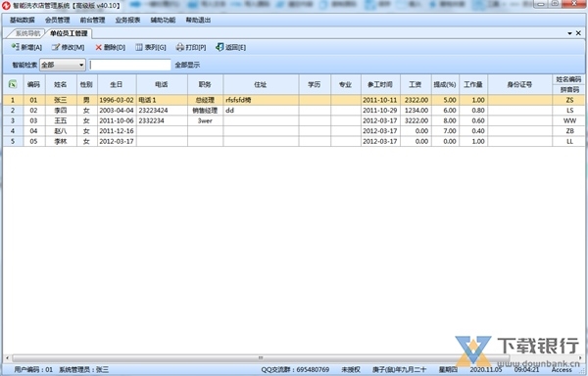Click salary cell 1234.00

point(416,111)
